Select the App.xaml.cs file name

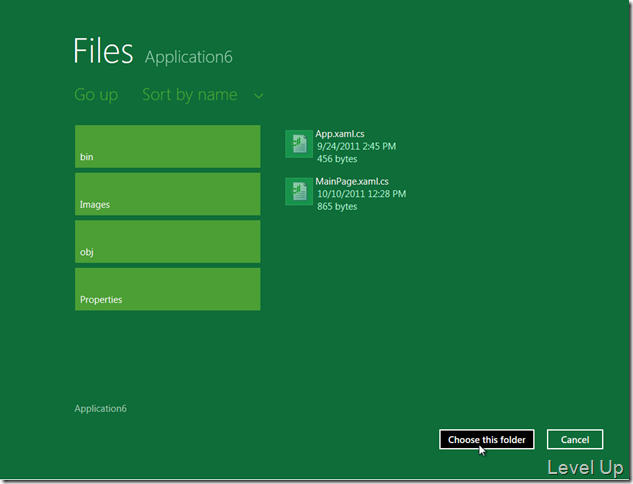point(340,134)
